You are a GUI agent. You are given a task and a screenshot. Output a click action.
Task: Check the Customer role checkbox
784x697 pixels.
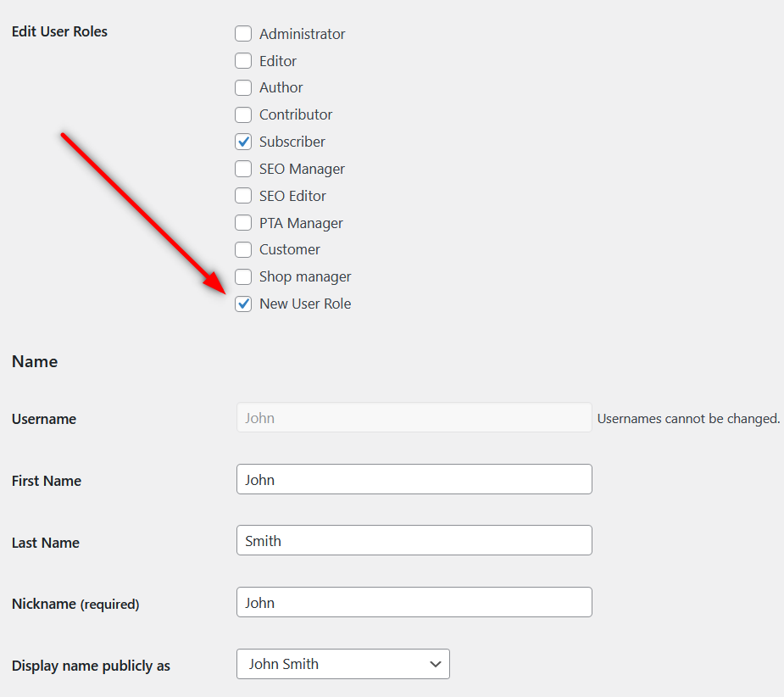pos(243,249)
